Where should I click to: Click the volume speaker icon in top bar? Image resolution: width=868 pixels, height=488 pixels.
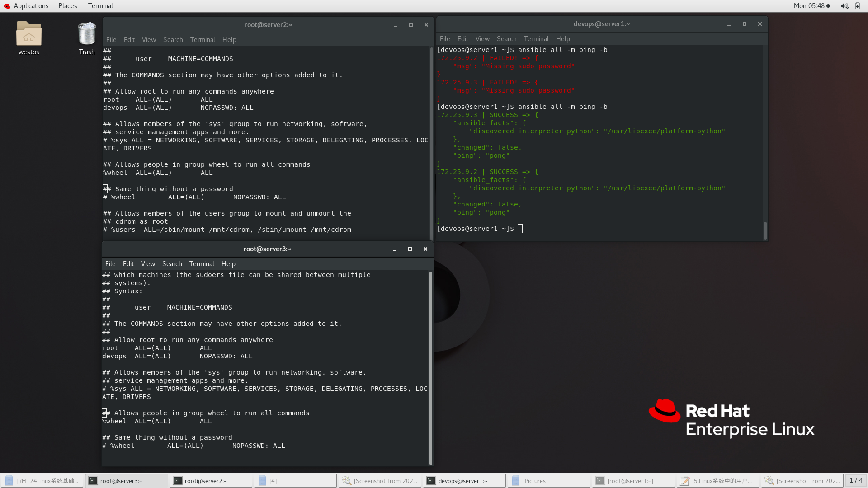(x=844, y=6)
